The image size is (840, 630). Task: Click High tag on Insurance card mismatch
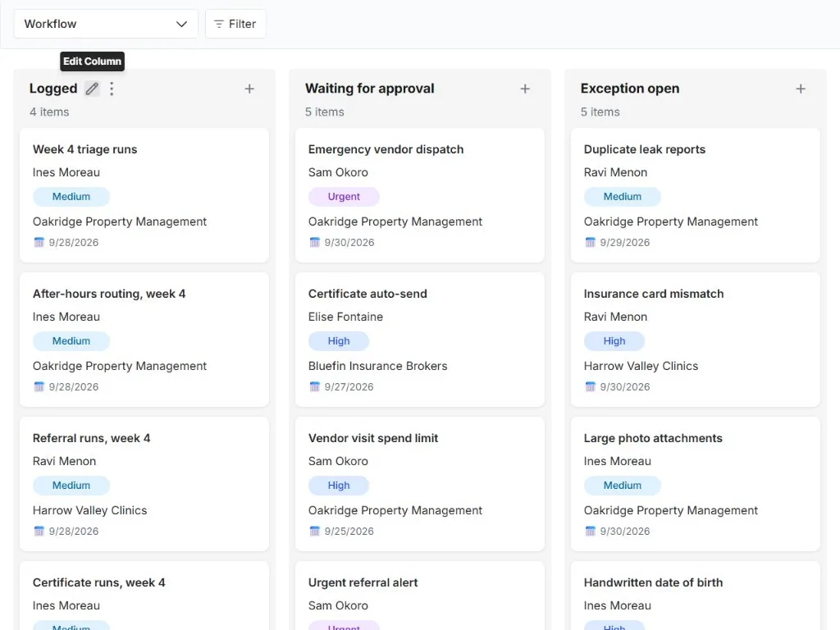[x=614, y=341]
